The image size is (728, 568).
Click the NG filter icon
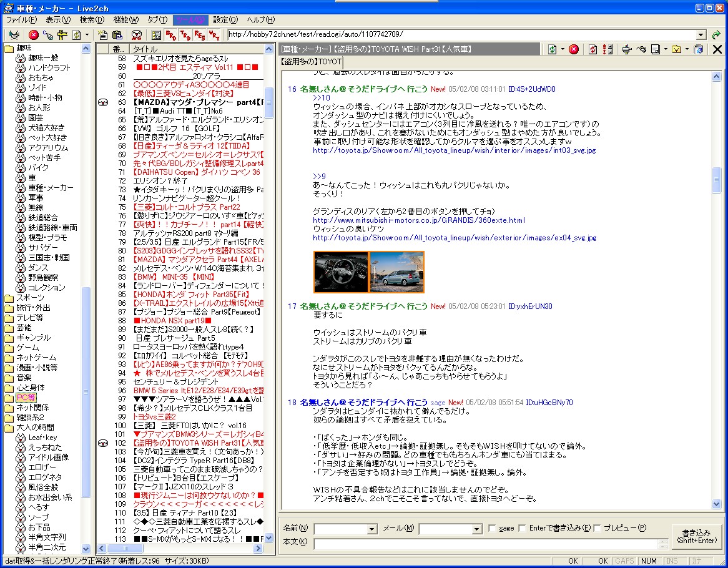[x=137, y=35]
